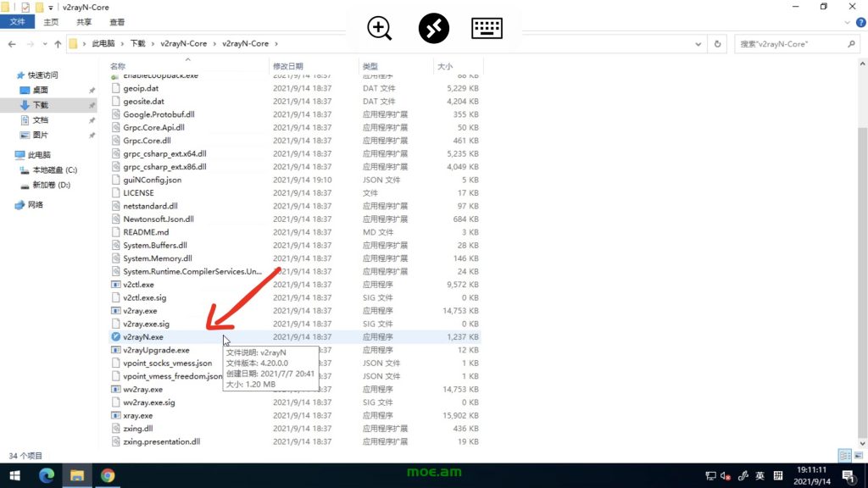Open the on-screen keyboard icon
868x488 pixels.
pyautogui.click(x=487, y=29)
